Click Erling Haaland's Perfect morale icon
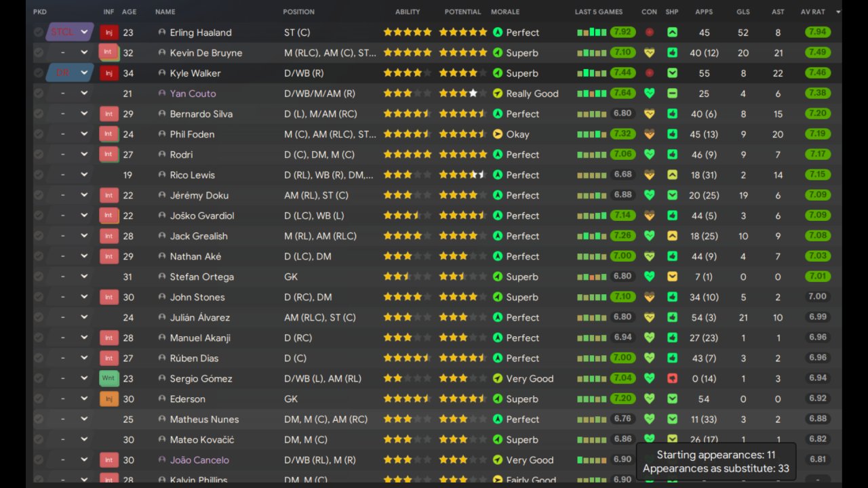The width and height of the screenshot is (868, 488). pyautogui.click(x=498, y=33)
